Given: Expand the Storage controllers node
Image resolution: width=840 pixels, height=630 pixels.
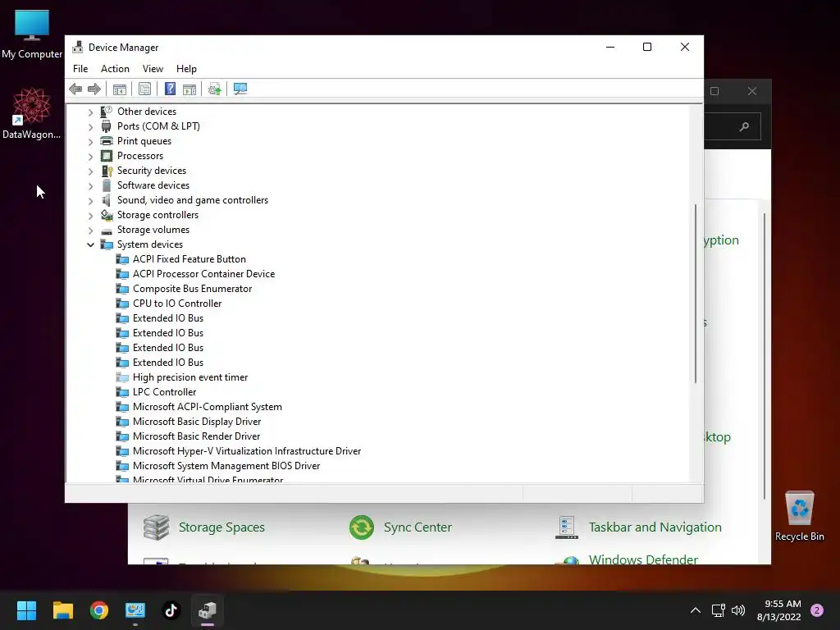Looking at the screenshot, I should pos(90,216).
